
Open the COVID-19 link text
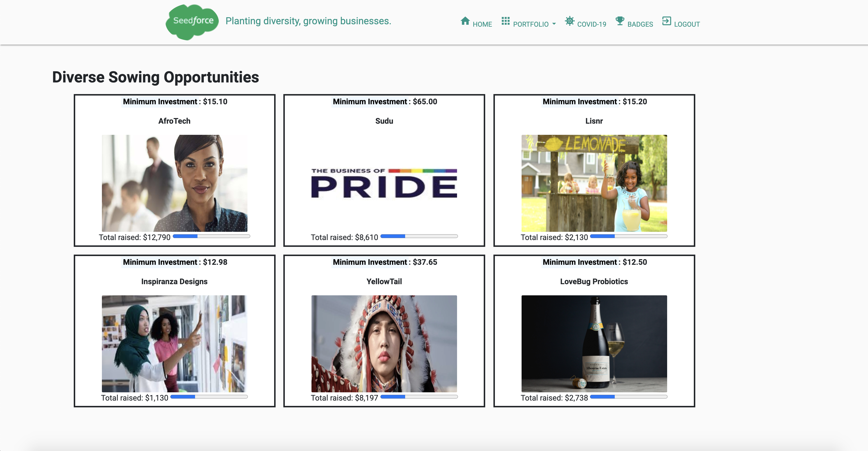[x=591, y=24]
